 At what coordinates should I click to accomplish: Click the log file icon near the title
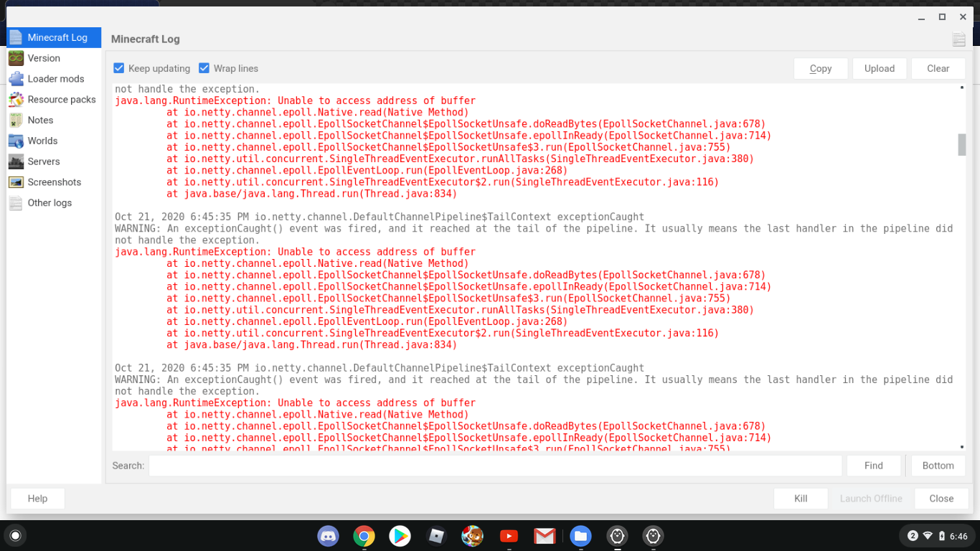(958, 39)
